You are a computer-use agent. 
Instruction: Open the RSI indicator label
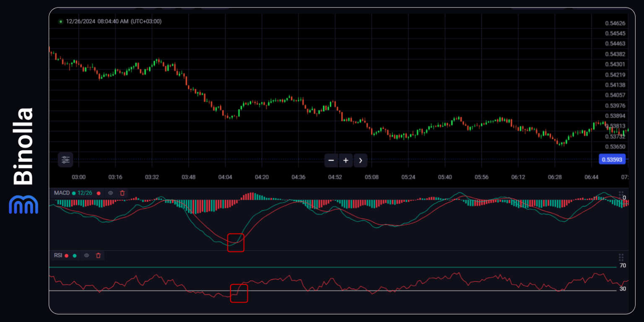58,255
